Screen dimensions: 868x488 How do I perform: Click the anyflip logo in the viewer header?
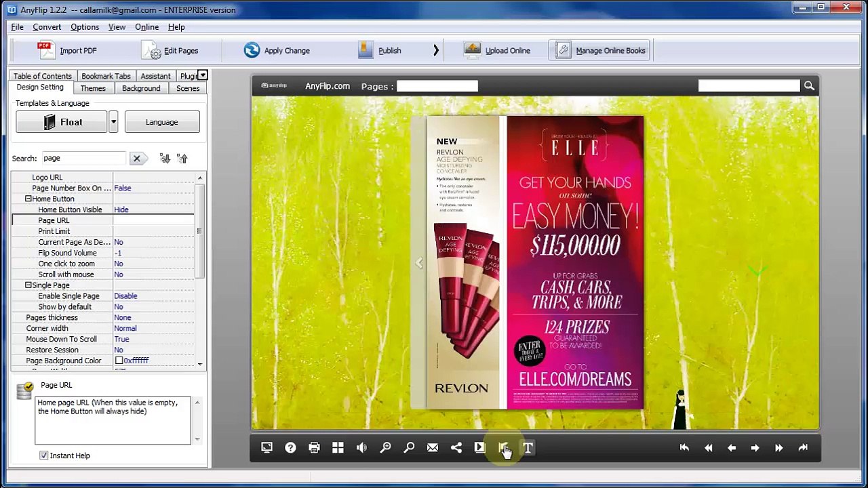click(274, 86)
